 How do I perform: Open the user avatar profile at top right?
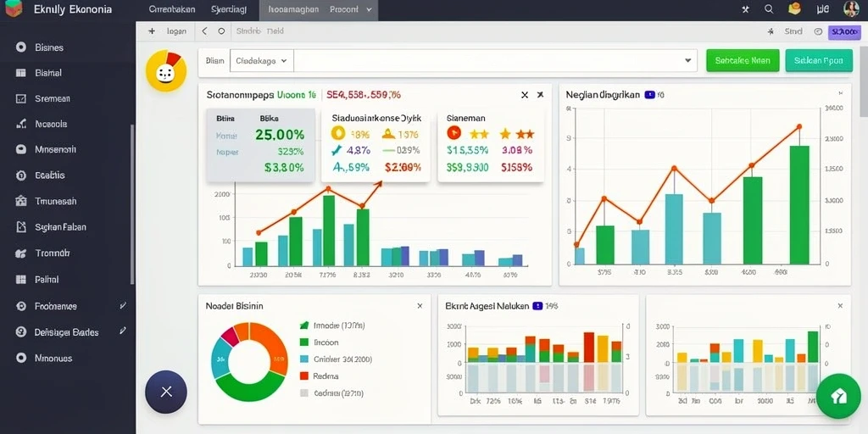851,8
